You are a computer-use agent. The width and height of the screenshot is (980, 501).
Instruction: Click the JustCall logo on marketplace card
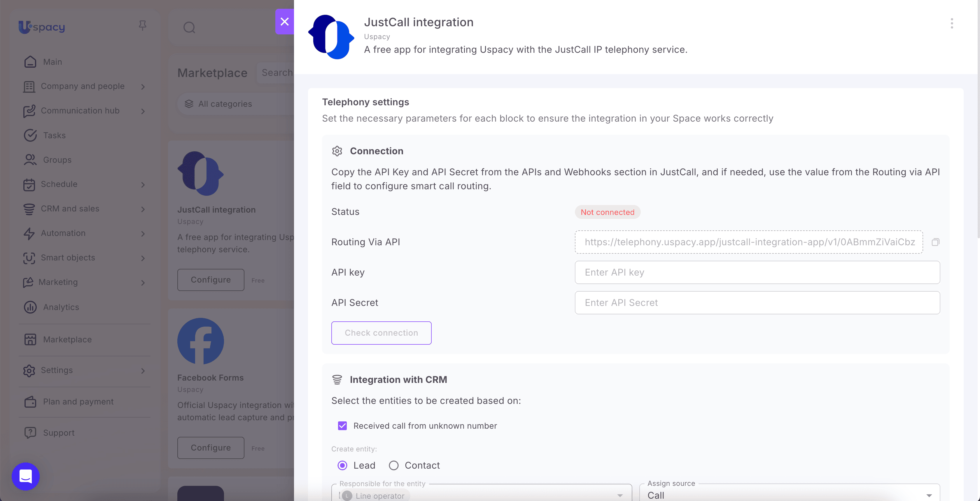click(x=200, y=174)
